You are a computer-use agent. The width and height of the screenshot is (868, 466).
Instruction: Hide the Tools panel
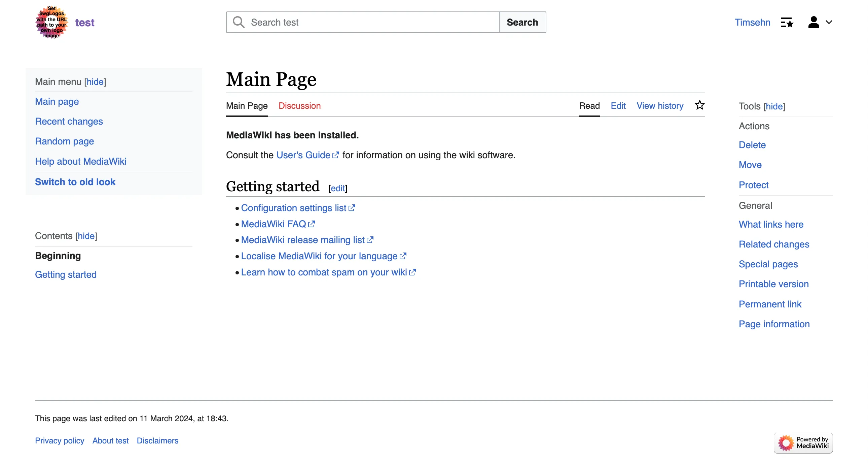pos(774,106)
